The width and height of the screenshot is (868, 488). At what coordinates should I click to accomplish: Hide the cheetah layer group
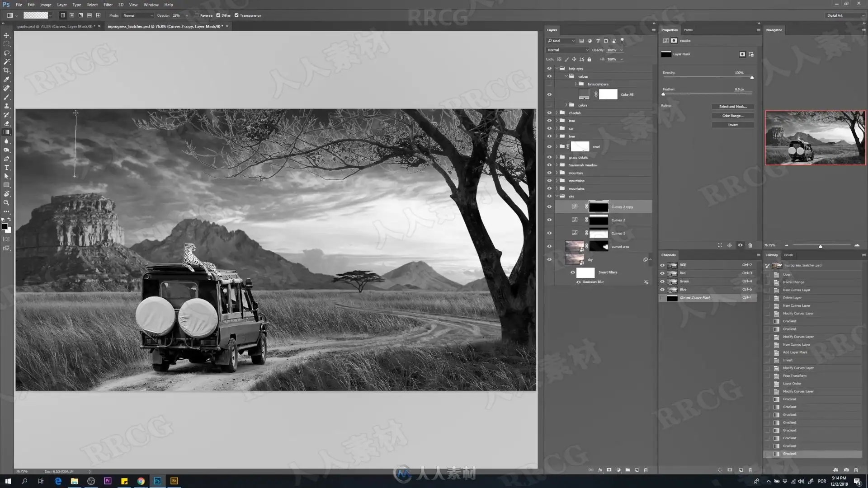tap(549, 113)
